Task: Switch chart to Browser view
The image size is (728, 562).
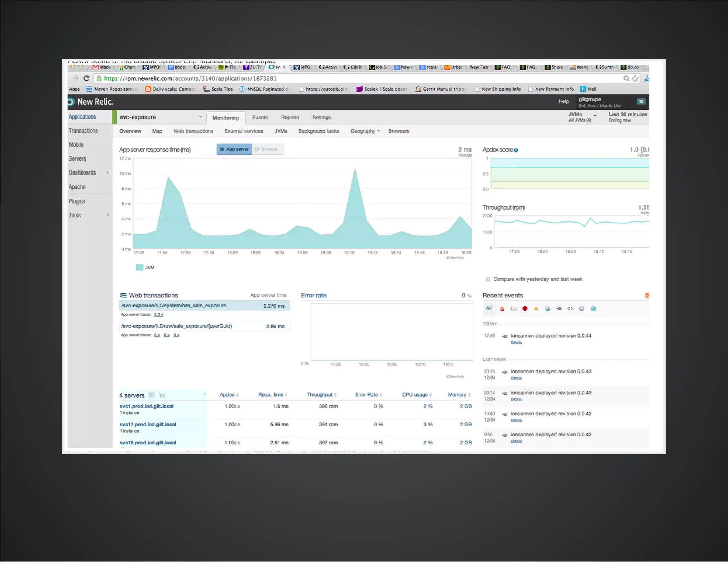Action: [x=267, y=149]
